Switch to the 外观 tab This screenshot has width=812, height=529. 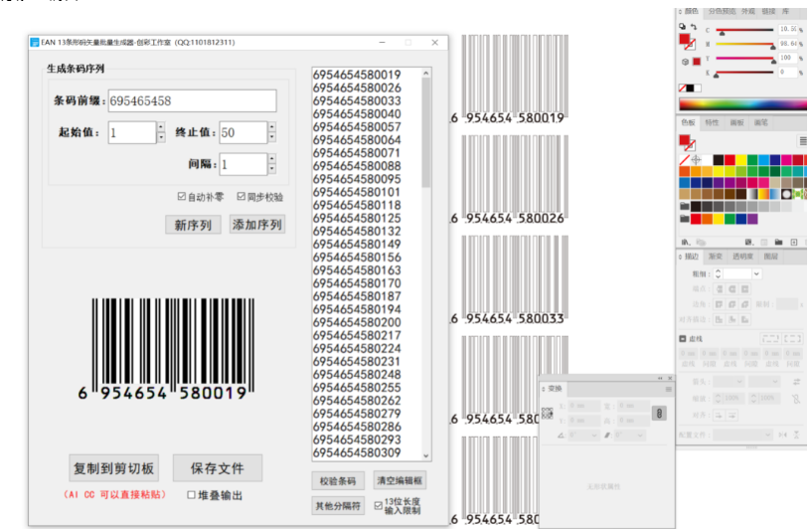tap(747, 11)
